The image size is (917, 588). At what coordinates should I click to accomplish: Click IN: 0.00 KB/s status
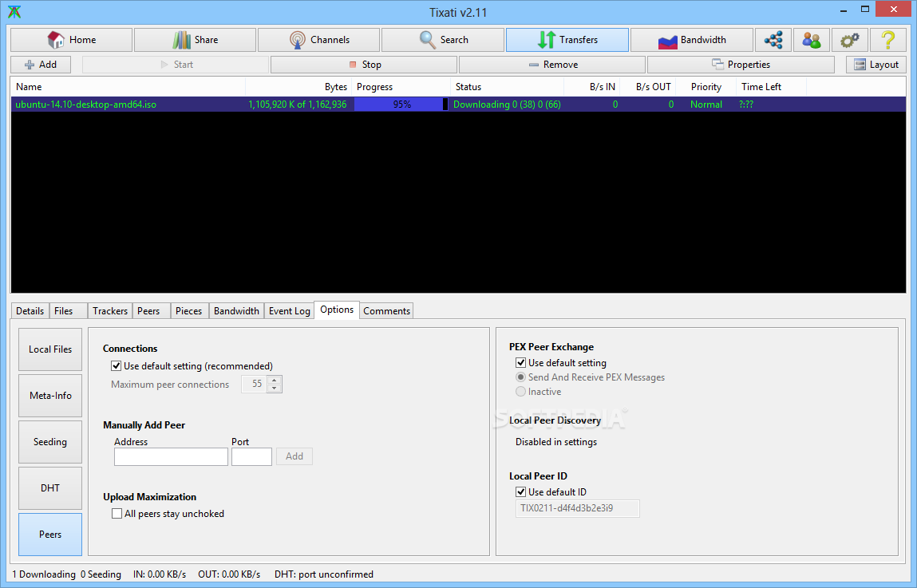click(x=160, y=574)
